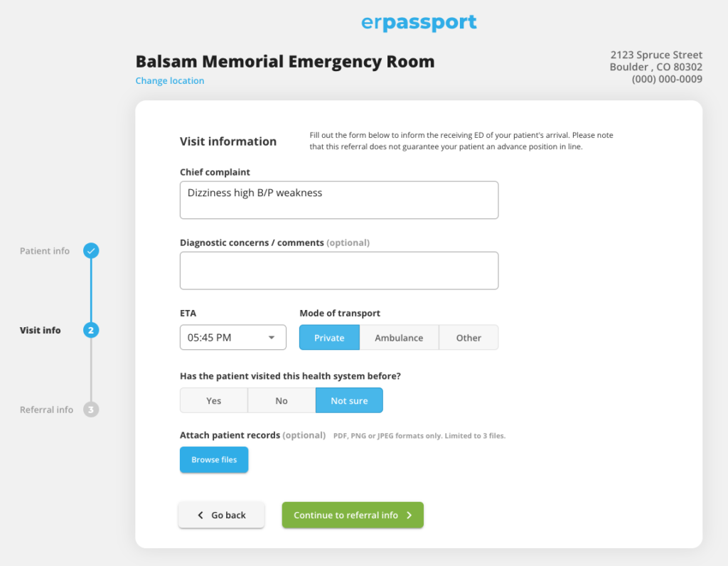Viewport: 728px width, 566px height.
Task: Open the Patient info step label
Action: 45,251
